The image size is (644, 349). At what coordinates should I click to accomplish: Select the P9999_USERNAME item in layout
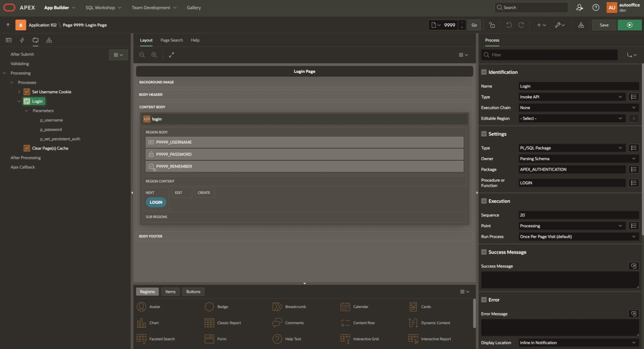[304, 142]
